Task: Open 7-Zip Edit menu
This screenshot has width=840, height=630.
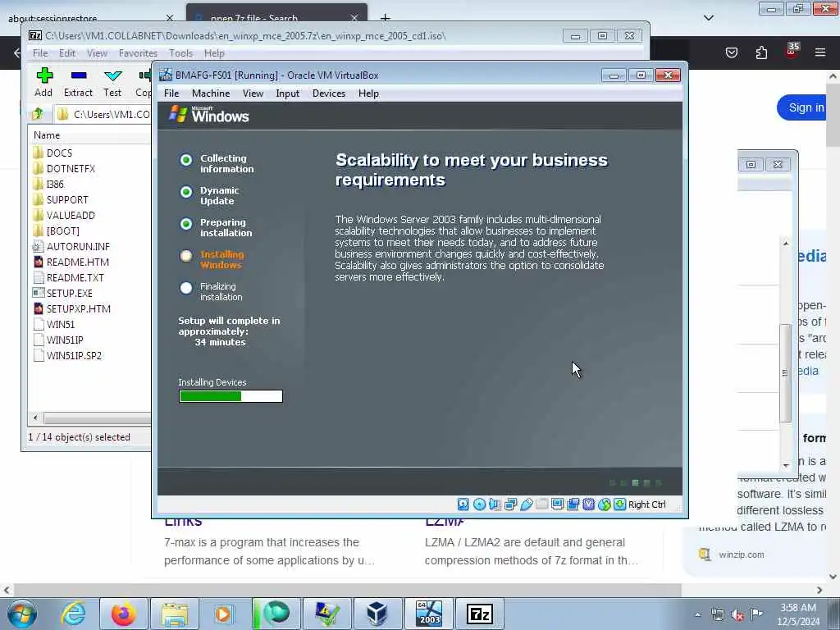Action: [x=67, y=53]
